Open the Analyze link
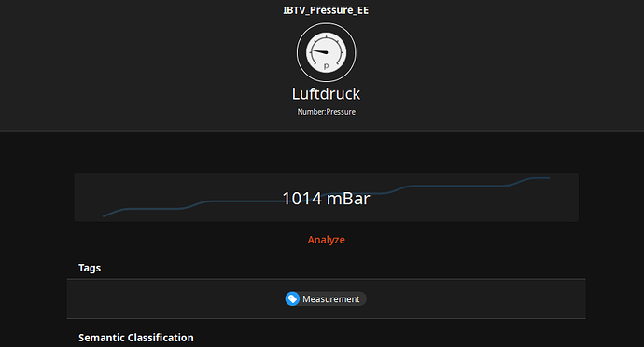Viewport: 644px width, 347px height. click(x=326, y=240)
